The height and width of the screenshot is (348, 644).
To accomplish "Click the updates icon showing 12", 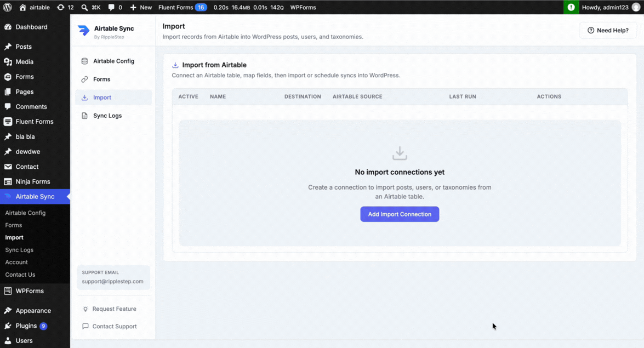I will [x=60, y=7].
